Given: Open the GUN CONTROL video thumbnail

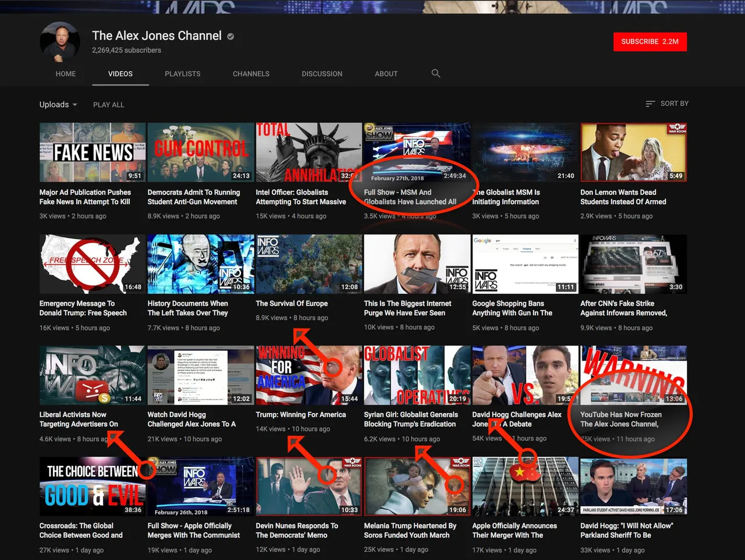Looking at the screenshot, I should [x=201, y=152].
